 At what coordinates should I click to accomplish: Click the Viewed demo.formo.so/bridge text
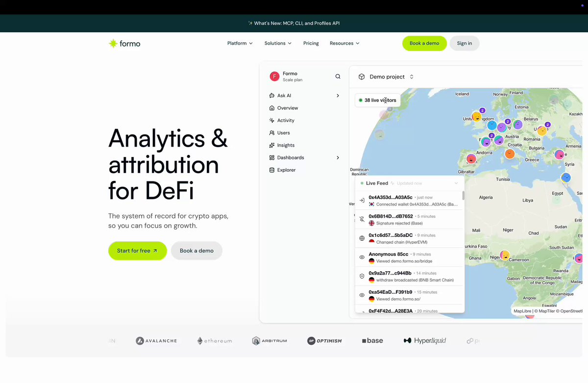point(404,261)
